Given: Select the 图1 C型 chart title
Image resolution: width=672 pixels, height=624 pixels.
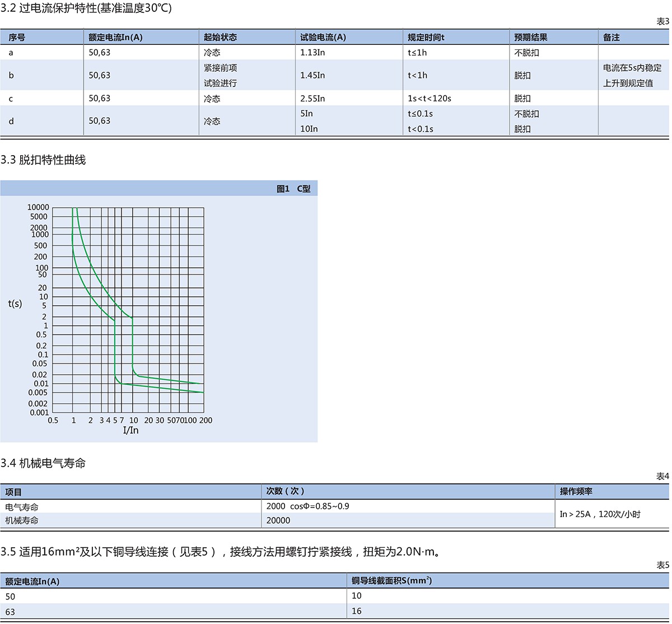Looking at the screenshot, I should click(293, 189).
